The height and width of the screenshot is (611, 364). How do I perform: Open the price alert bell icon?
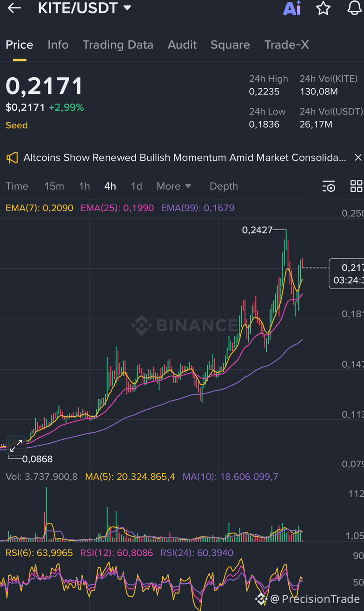coord(355,8)
